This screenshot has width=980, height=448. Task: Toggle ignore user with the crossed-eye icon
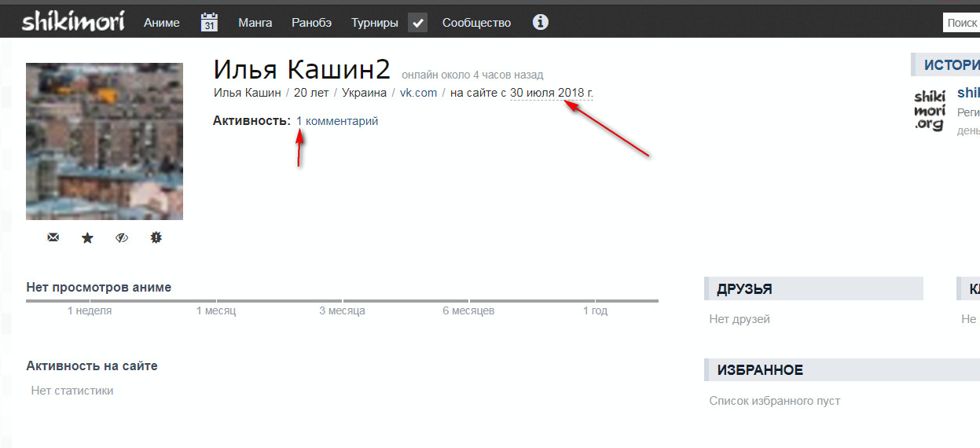pyautogui.click(x=121, y=237)
